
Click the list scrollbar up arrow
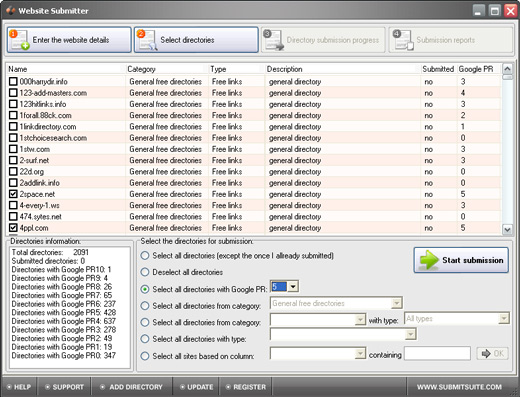[x=507, y=69]
